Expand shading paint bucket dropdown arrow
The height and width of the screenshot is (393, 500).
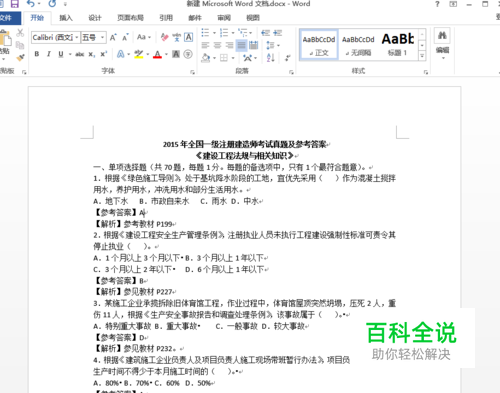click(214, 58)
